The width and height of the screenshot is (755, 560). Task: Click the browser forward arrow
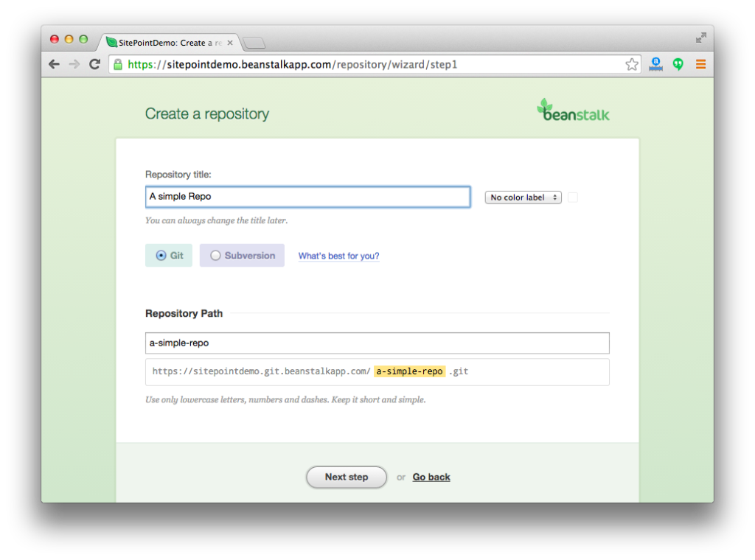pos(74,64)
